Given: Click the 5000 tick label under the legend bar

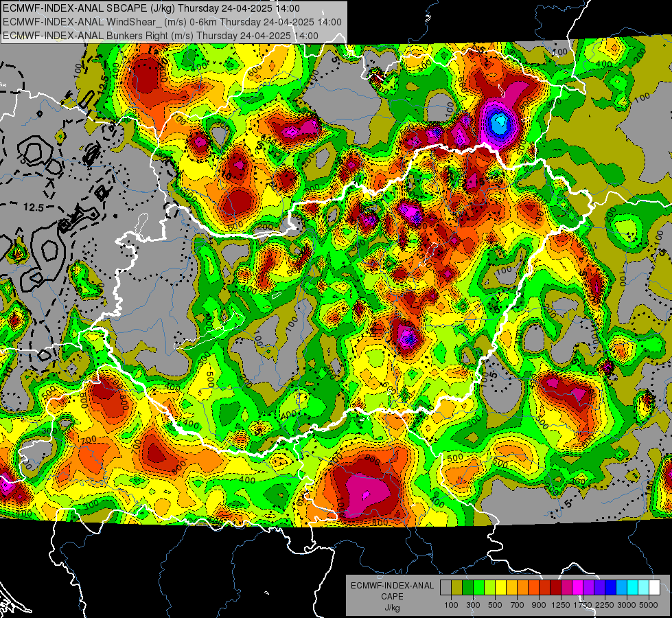Looking at the screenshot, I should point(649,605).
